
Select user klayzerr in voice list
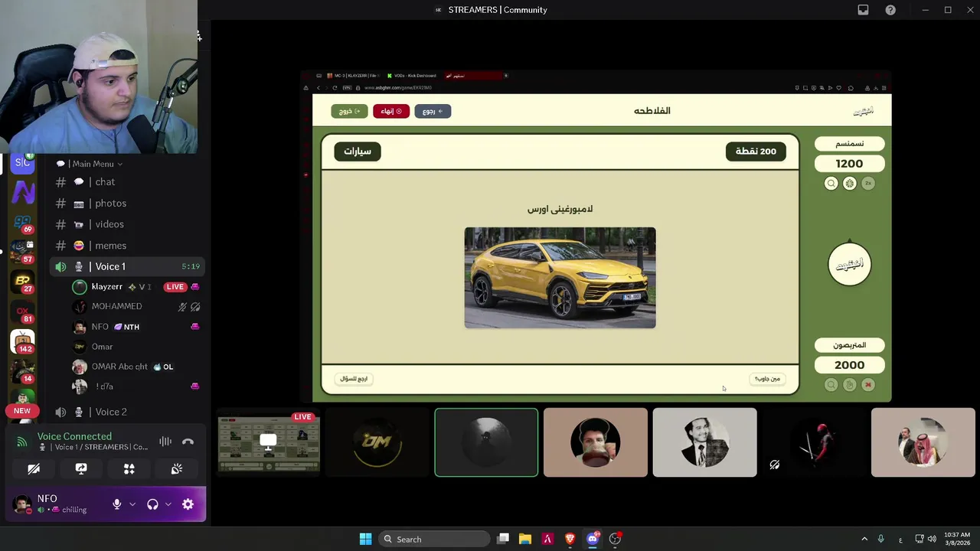107,287
